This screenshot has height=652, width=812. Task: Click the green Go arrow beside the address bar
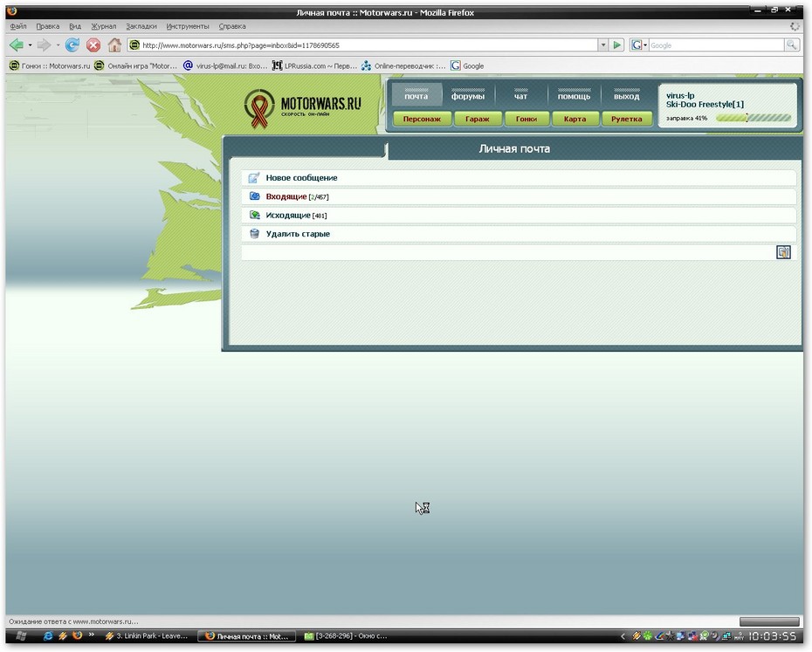click(x=616, y=45)
